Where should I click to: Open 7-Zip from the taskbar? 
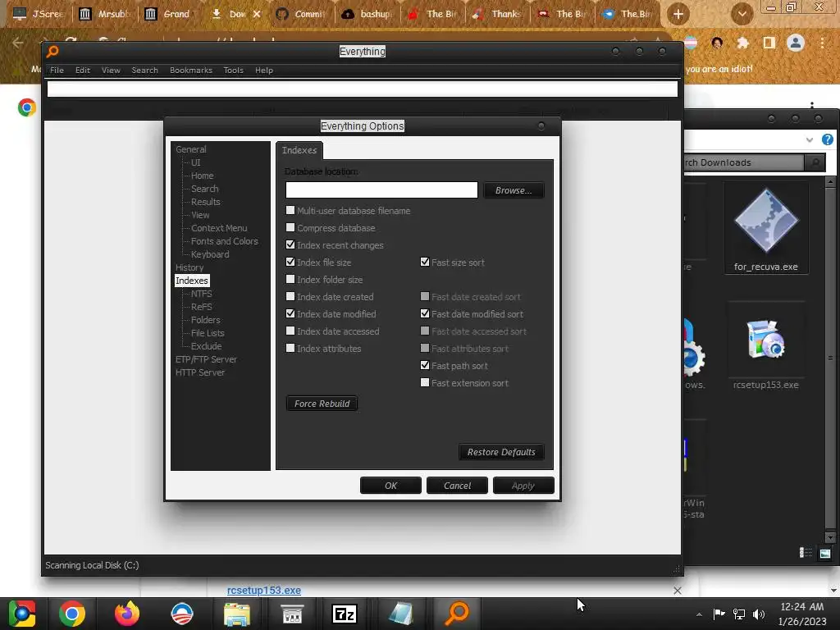(x=345, y=614)
